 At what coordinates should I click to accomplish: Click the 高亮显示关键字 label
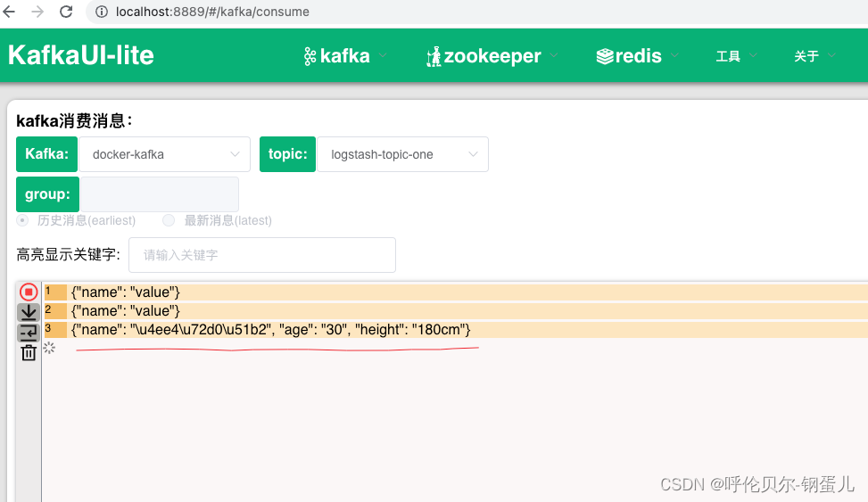69,255
